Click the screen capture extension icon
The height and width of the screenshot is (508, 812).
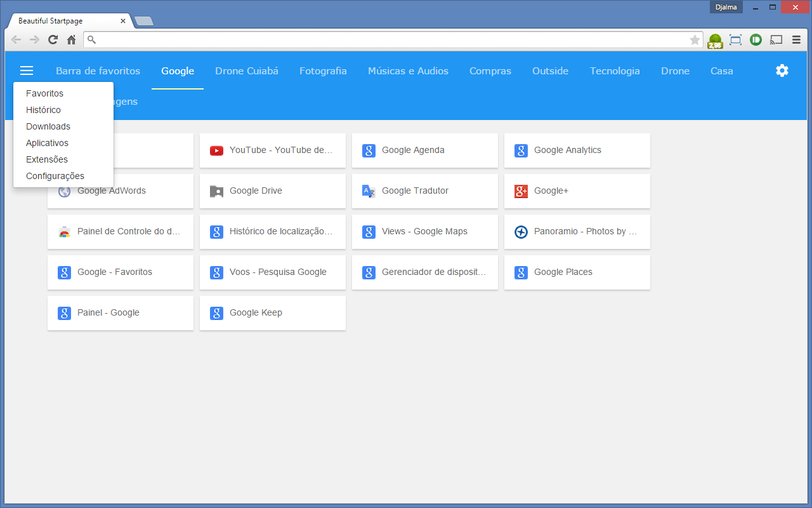(x=735, y=40)
